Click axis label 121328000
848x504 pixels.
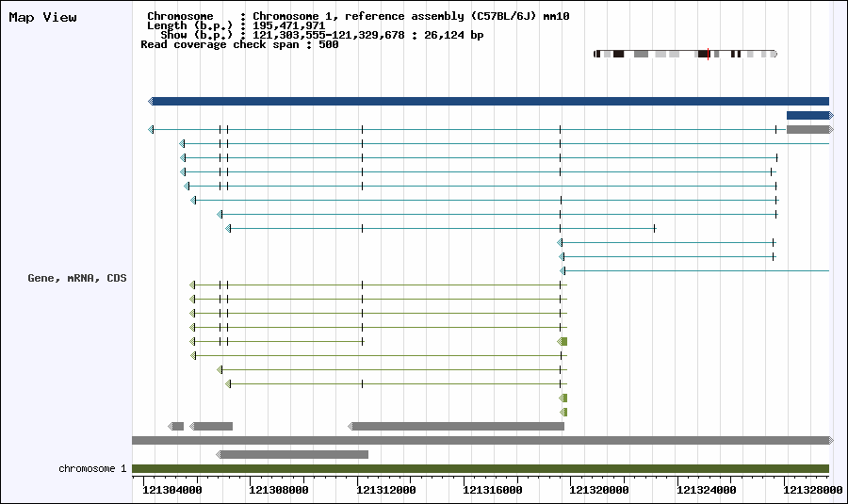813,490
